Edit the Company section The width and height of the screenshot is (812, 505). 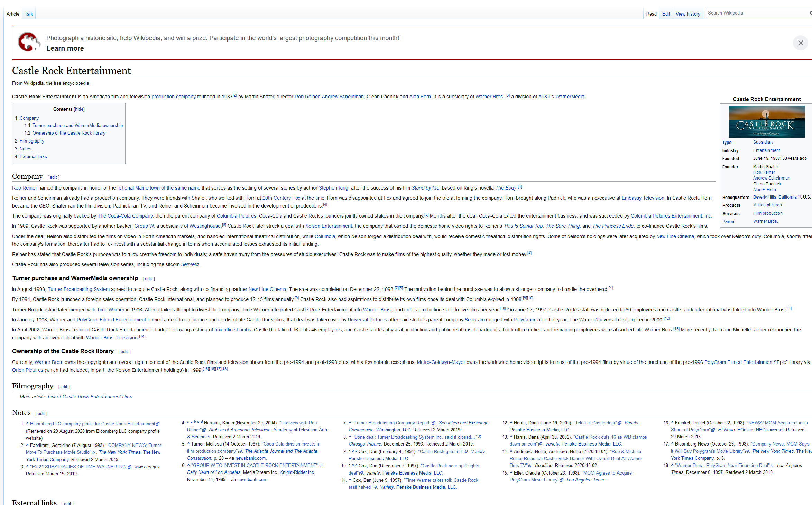pyautogui.click(x=53, y=177)
